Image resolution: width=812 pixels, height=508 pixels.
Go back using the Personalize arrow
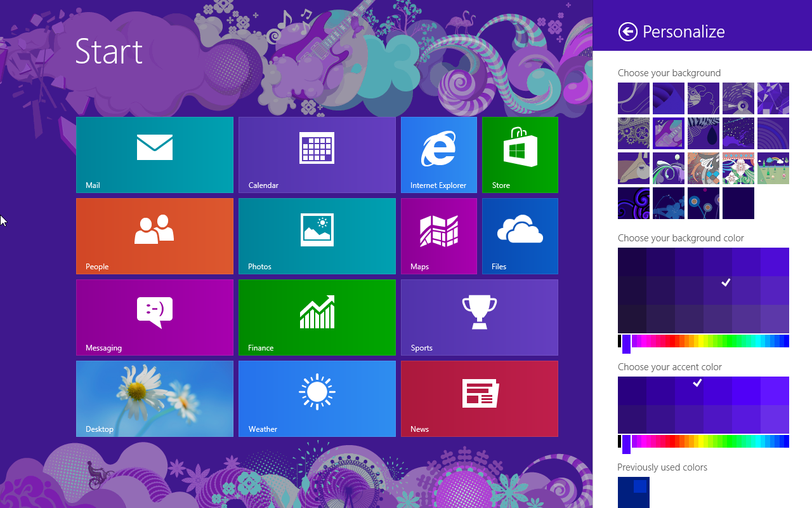click(628, 32)
